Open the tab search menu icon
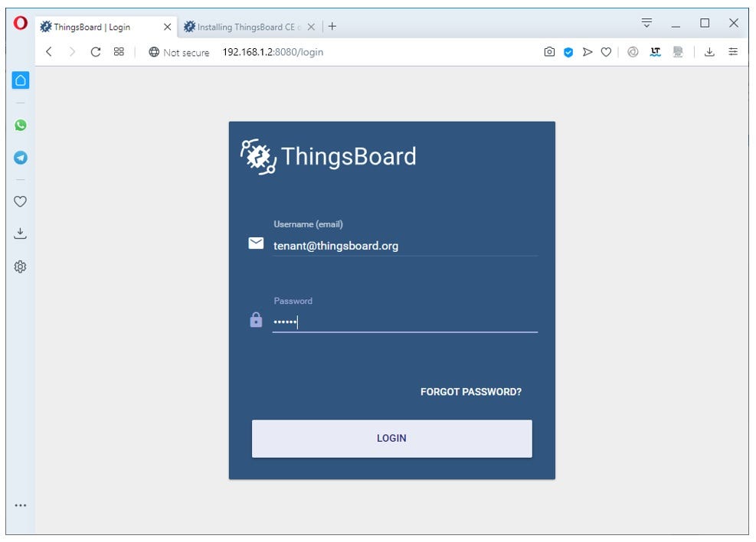The width and height of the screenshot is (756, 542). [646, 23]
